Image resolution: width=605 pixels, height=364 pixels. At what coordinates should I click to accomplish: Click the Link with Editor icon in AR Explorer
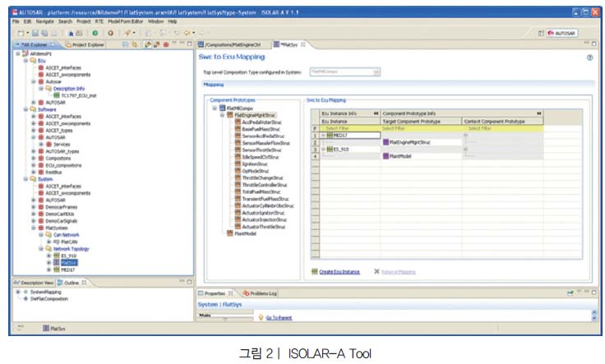click(134, 44)
